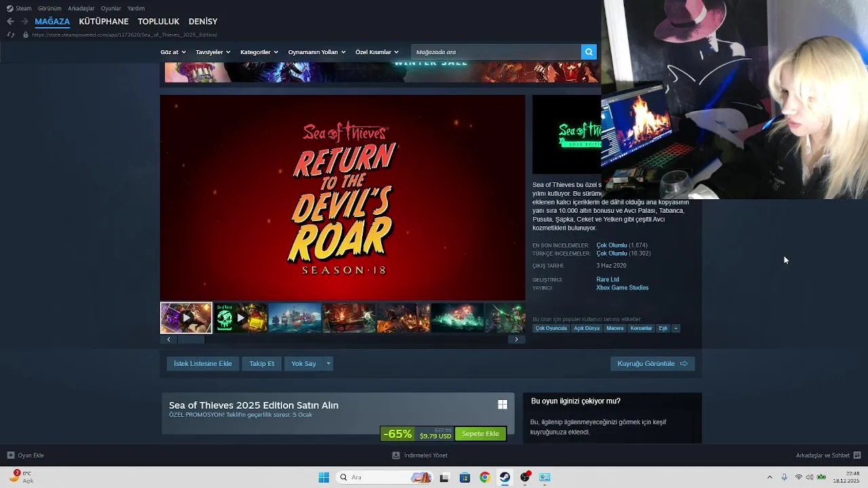Viewport: 868px width, 488px height.
Task: Reload the page with the refresh icon
Action: 10,35
